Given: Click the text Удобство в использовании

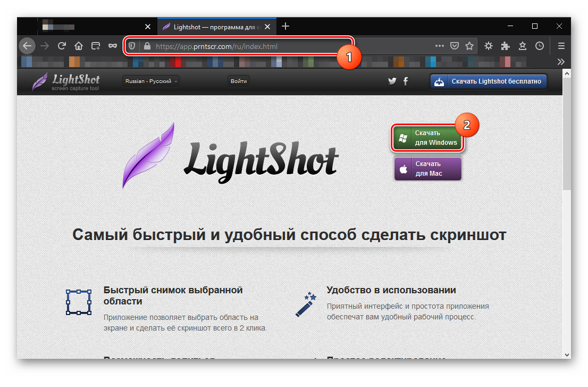Looking at the screenshot, I should (391, 290).
